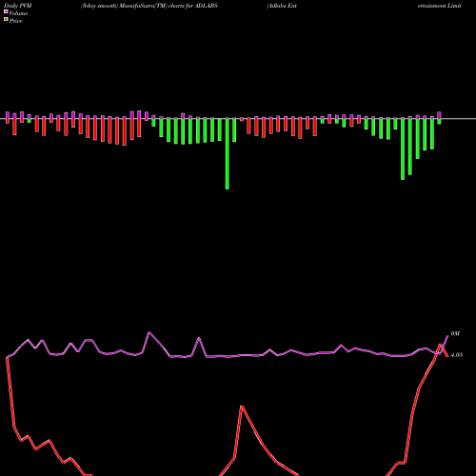This screenshot has height=476, width=476.
Task: Click the Volume legend swatch
Action: tap(6, 12)
